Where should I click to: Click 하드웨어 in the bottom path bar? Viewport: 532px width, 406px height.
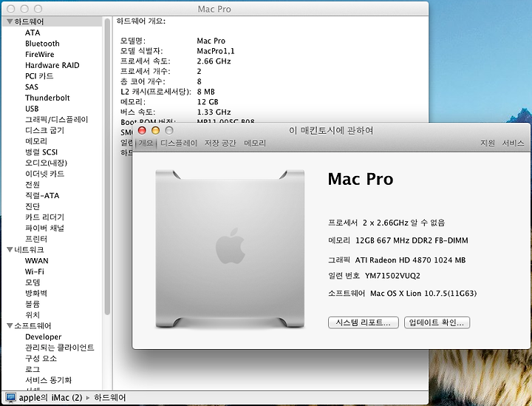(x=109, y=398)
